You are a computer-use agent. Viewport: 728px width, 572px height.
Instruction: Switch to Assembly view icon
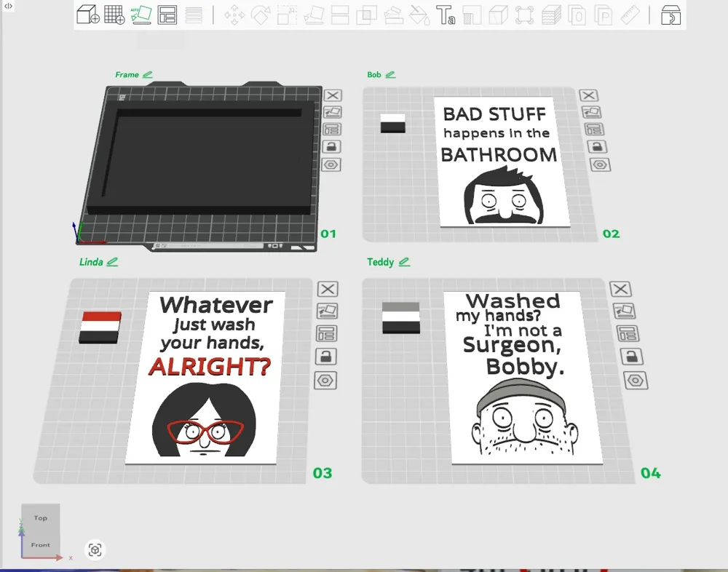click(671, 15)
